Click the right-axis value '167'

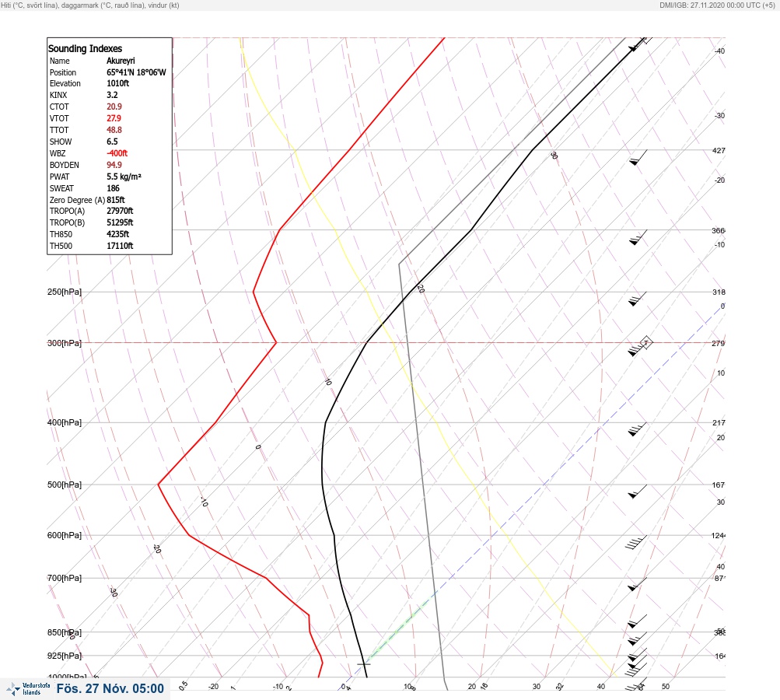click(x=719, y=485)
